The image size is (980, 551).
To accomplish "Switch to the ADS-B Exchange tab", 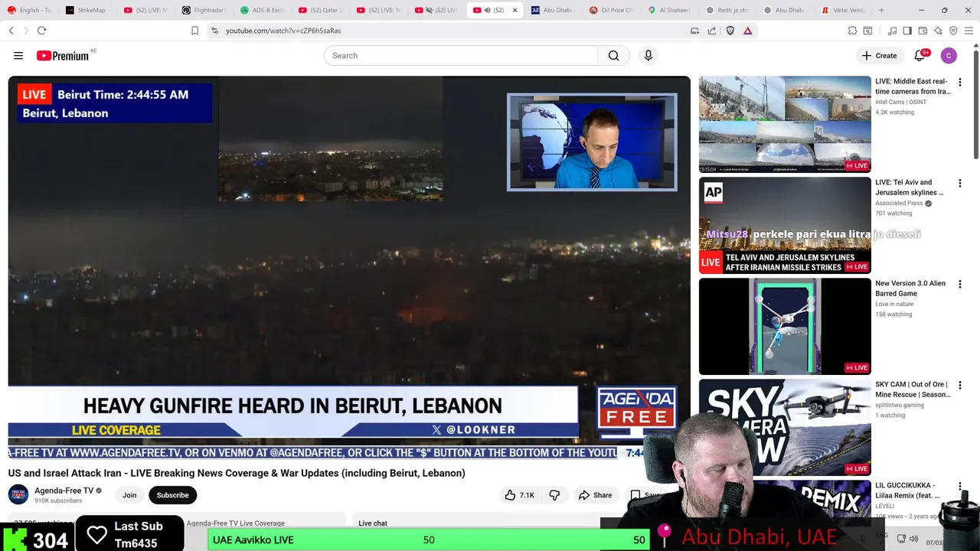I will click(263, 10).
